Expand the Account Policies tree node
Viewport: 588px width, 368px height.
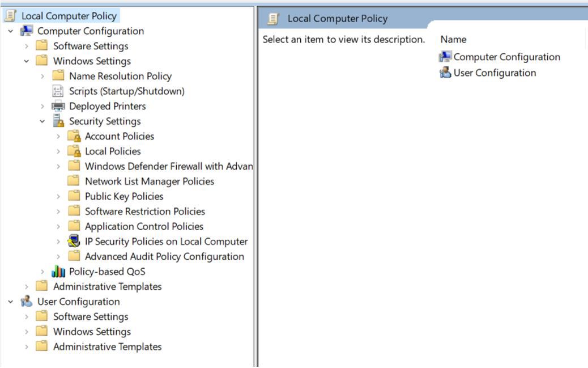[58, 136]
